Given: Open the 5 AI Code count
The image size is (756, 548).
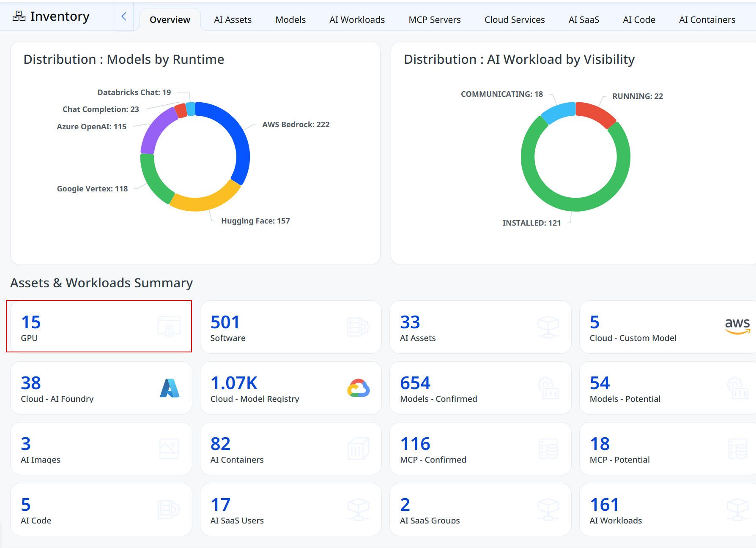Looking at the screenshot, I should click(x=26, y=505).
